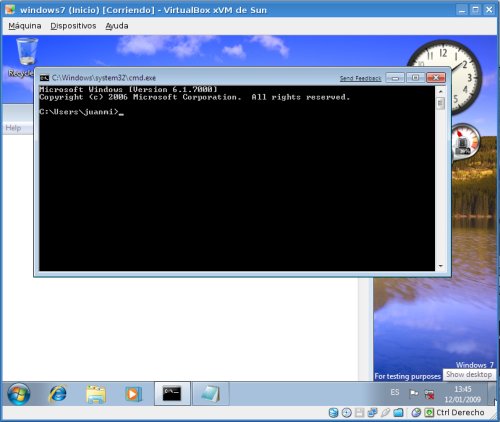Image resolution: width=500 pixels, height=422 pixels.
Task: Click the Microsoft Windows [Version 6.1.7000] line
Action: pyautogui.click(x=128, y=89)
